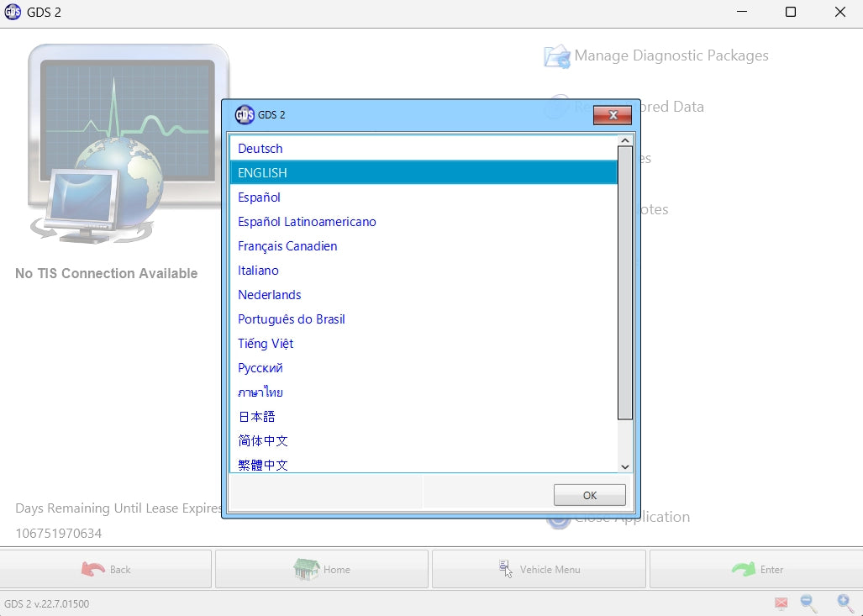
Task: Select the ENGLISH language entry
Action: coord(424,173)
